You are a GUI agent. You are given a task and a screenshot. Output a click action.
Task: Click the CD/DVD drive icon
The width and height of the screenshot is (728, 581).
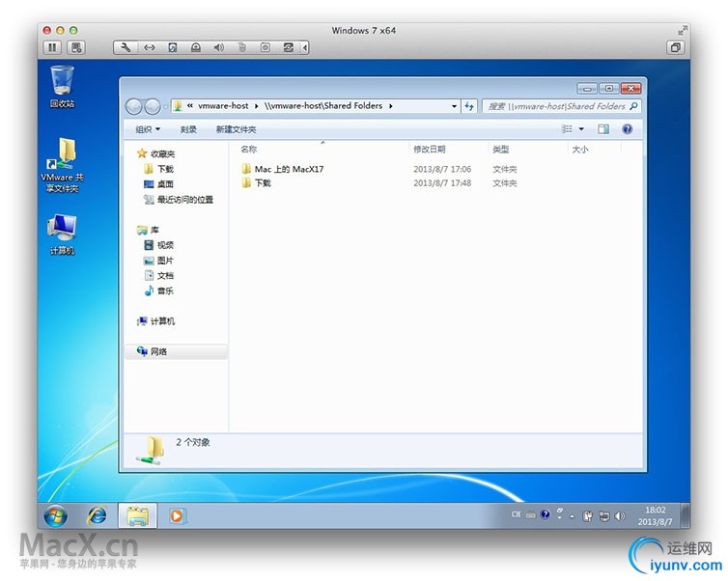(x=195, y=47)
